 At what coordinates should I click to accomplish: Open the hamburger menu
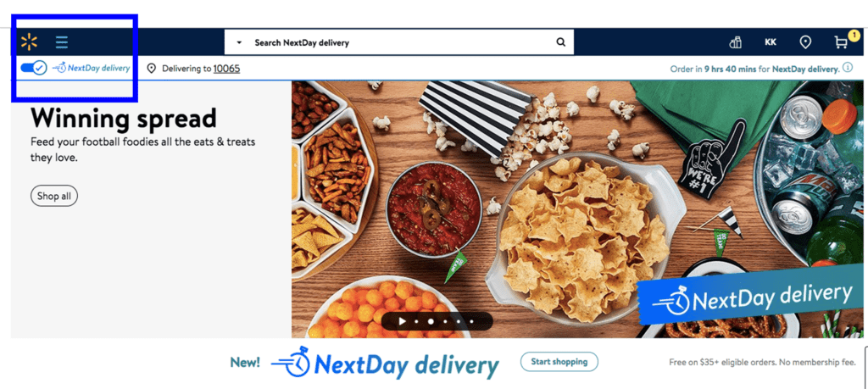tap(61, 42)
